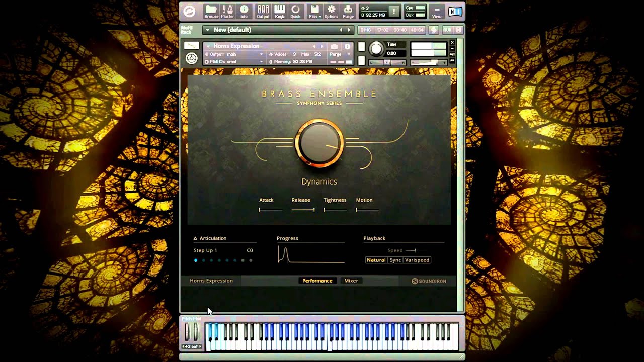The image size is (644, 362).
Task: Minimize all instruments in the rack header
Action: tap(458, 30)
